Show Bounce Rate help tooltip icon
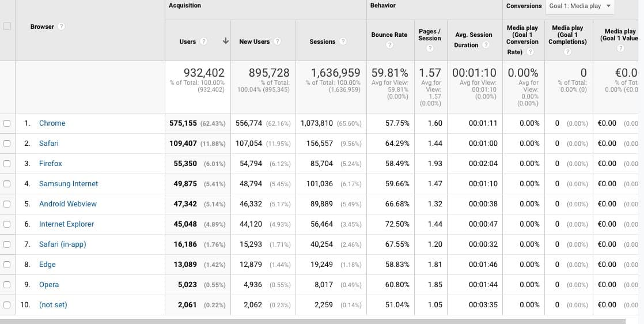This screenshot has width=644, height=324. (389, 45)
